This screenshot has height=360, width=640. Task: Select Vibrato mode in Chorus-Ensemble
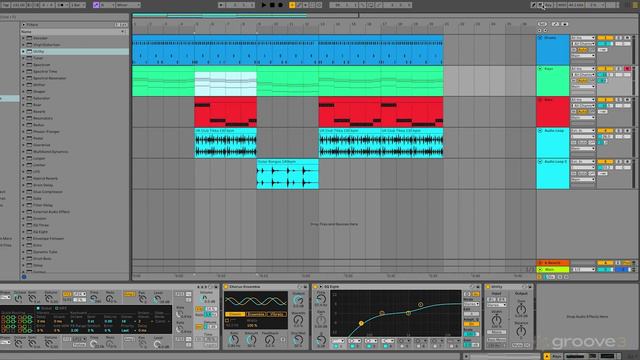(x=277, y=314)
